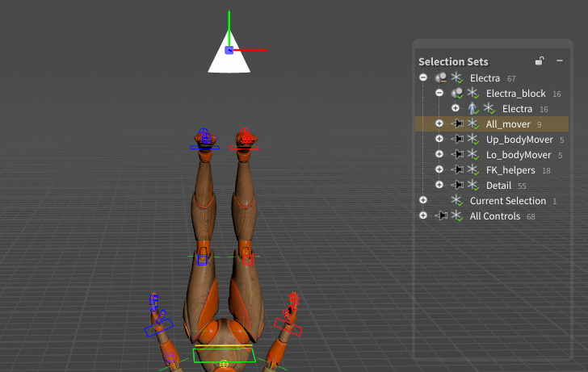The image size is (588, 372).
Task: Toggle the asterisk checkmark for Electra 67
Action: [x=457, y=77]
